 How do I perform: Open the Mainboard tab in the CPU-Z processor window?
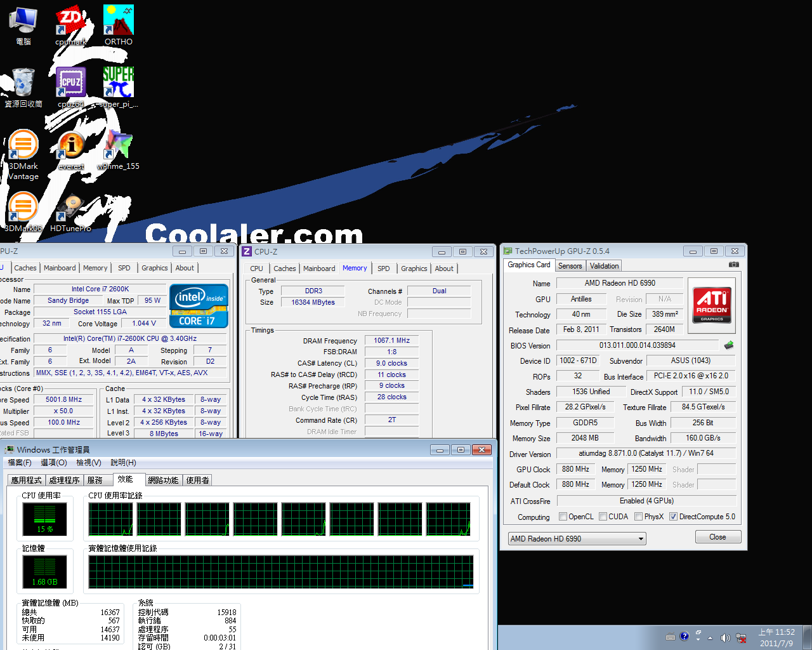click(60, 268)
